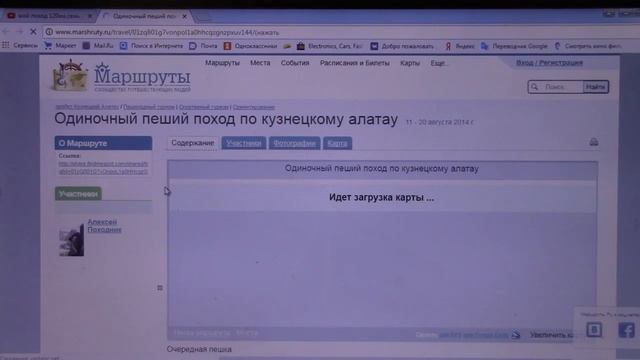Open the Маршруты menu item

(x=222, y=63)
